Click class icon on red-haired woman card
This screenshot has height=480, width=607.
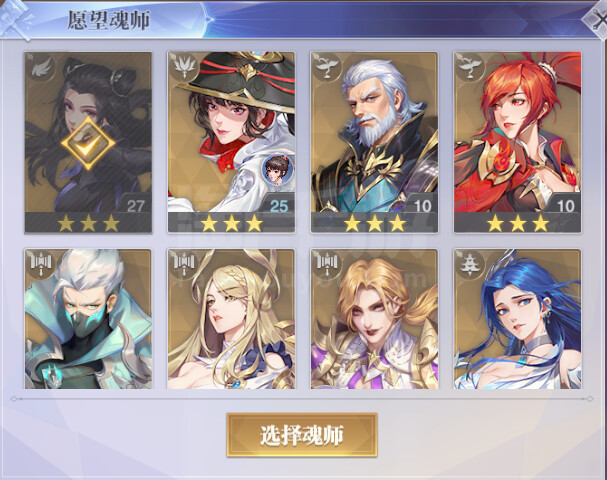[469, 67]
